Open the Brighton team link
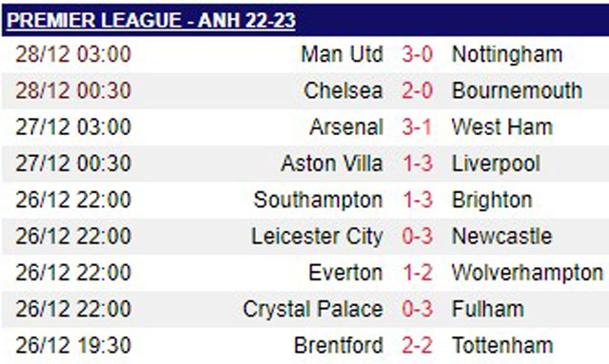This screenshot has height=364, width=609. click(492, 201)
